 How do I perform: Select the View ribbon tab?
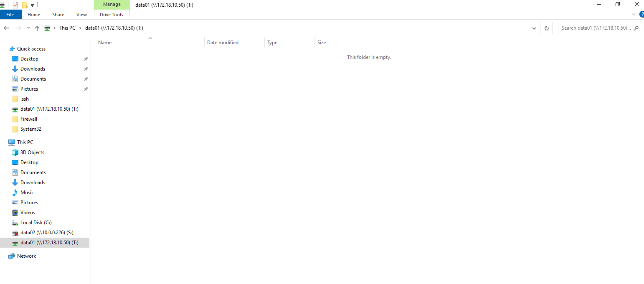tap(81, 15)
